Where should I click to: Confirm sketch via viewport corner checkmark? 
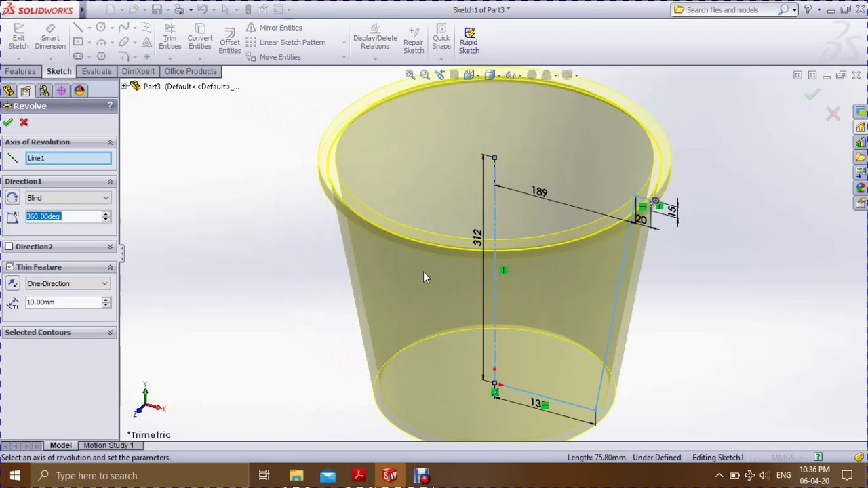coord(812,96)
